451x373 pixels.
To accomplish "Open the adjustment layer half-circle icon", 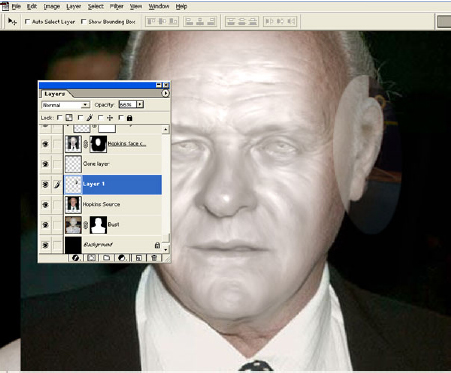I will [x=122, y=258].
